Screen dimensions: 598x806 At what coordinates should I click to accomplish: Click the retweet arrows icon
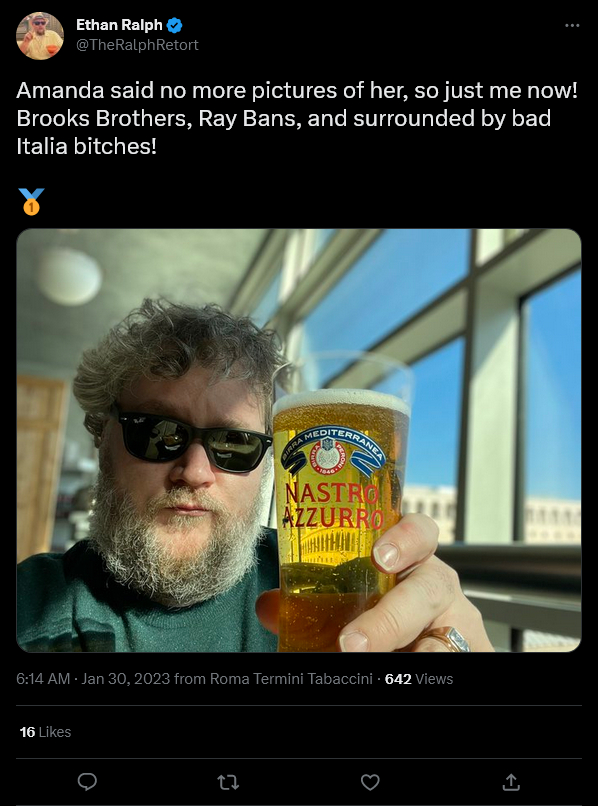click(x=228, y=782)
